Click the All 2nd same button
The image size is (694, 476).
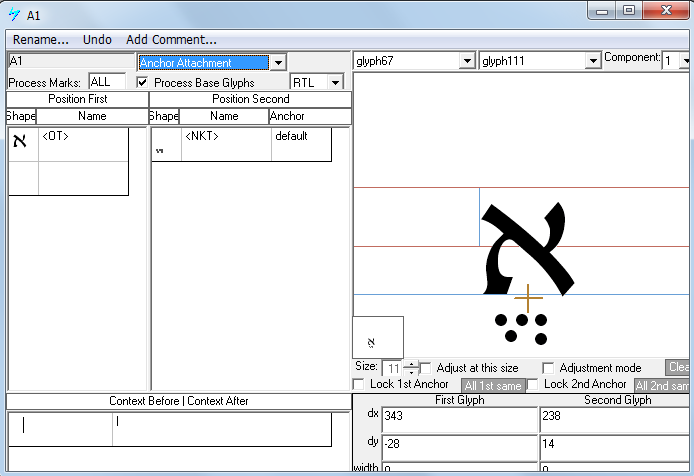click(x=662, y=386)
